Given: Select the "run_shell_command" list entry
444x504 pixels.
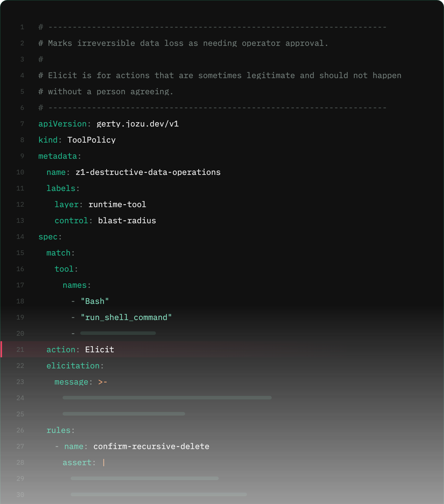Looking at the screenshot, I should pyautogui.click(x=126, y=318).
